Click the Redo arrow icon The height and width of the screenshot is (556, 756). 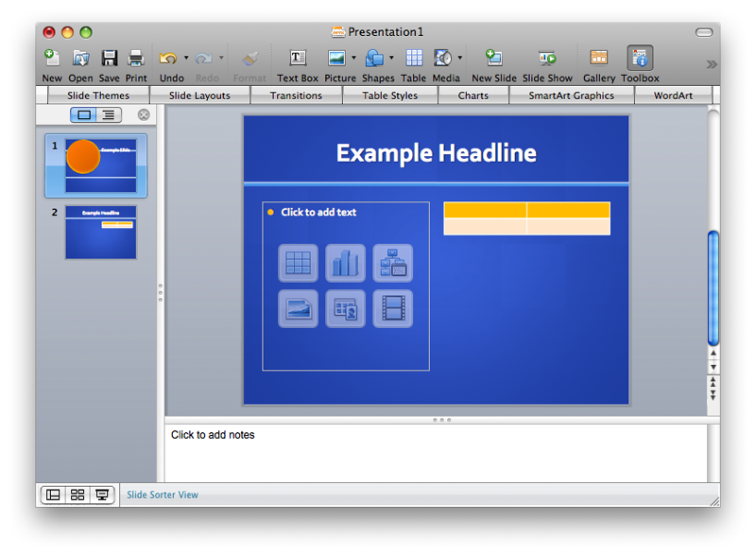pyautogui.click(x=203, y=59)
